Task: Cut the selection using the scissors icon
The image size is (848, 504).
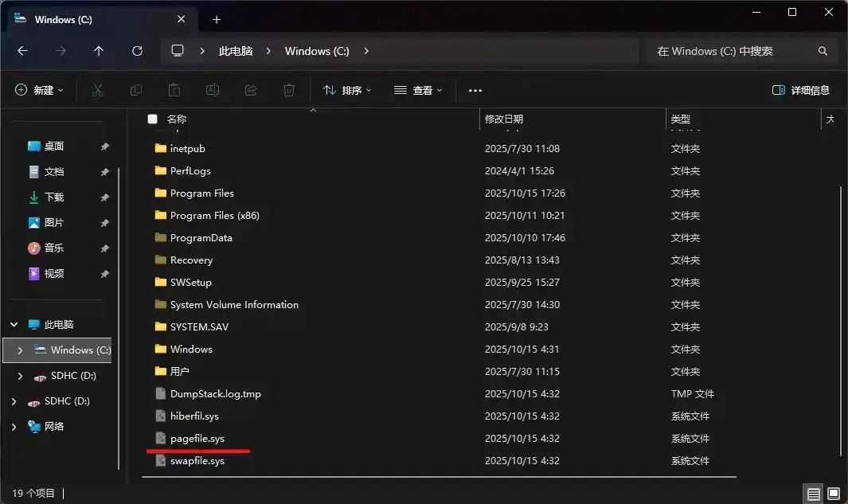Action: 97,90
